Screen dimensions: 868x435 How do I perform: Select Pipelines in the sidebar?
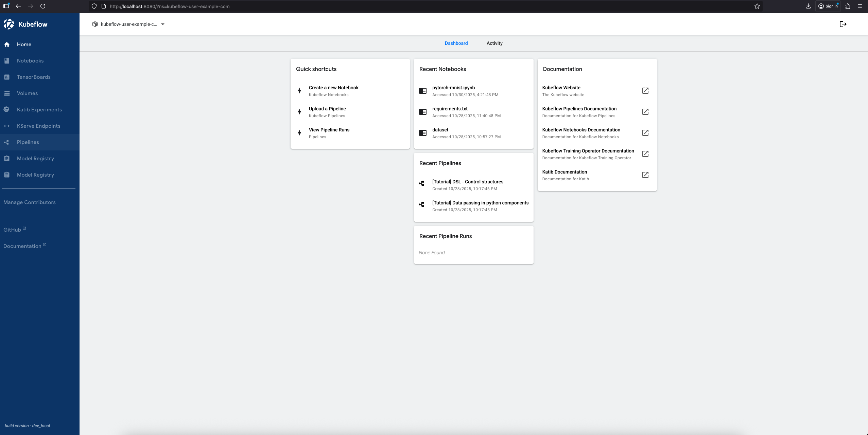(x=28, y=142)
